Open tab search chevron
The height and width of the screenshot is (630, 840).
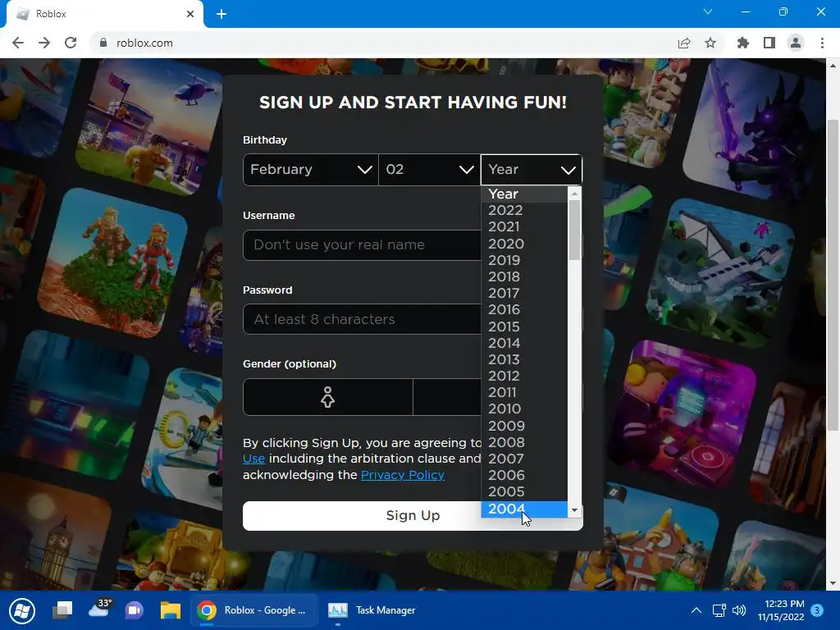[708, 11]
